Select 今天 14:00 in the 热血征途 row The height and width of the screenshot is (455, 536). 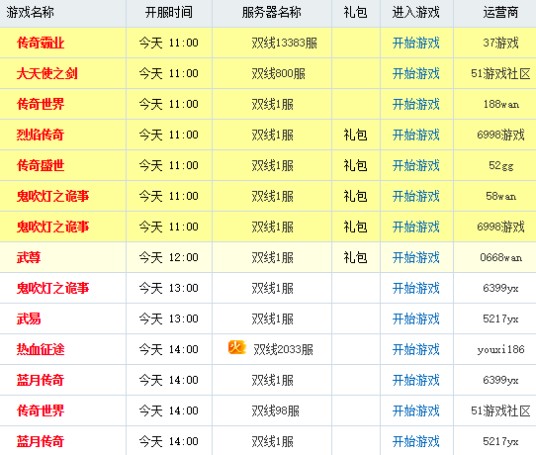click(169, 349)
